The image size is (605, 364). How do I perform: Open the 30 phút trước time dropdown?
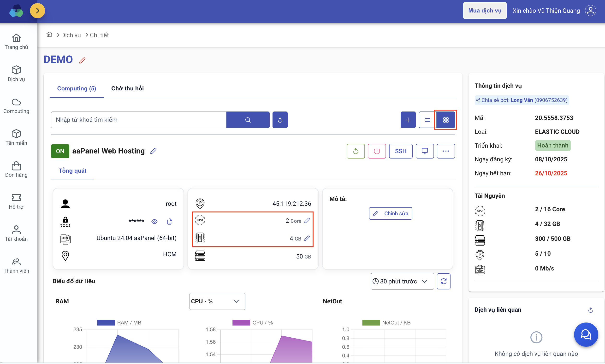click(402, 281)
